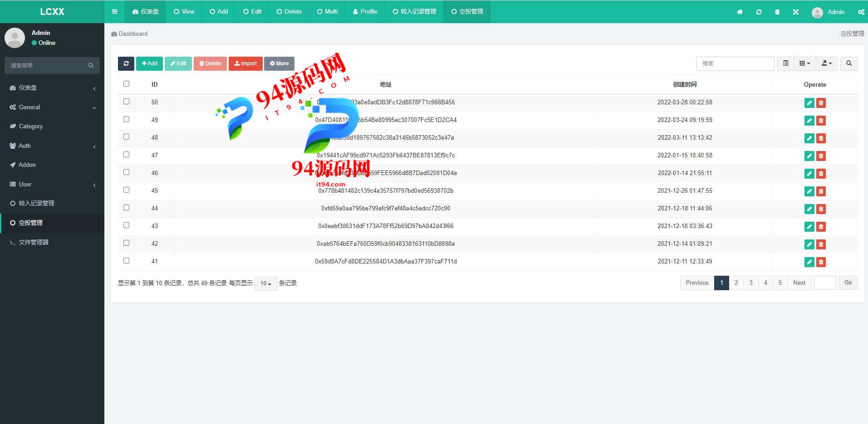Go to page 5
Viewport: 868px width, 424px height.
780,283
